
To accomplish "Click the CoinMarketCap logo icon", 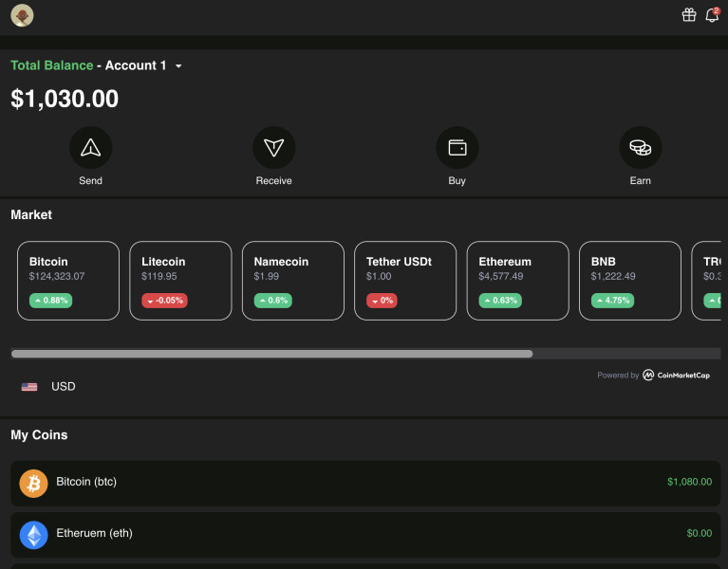I will click(648, 375).
